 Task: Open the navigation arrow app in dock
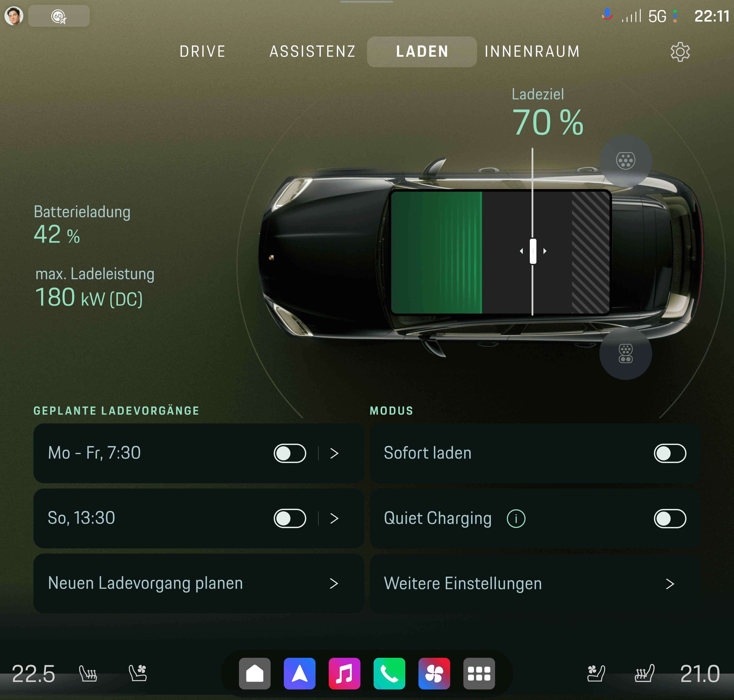pos(299,673)
